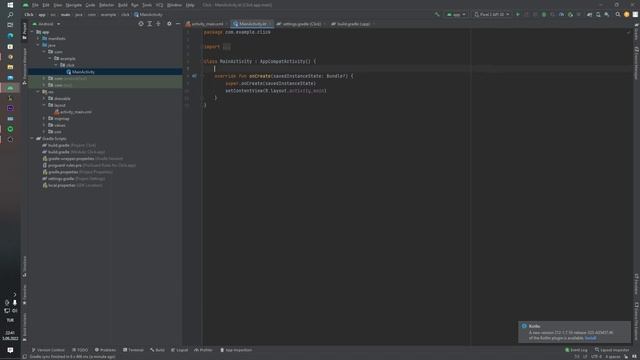The image size is (640, 360).
Task: Click the Sync Project with Gradle icon
Action: [589, 15]
